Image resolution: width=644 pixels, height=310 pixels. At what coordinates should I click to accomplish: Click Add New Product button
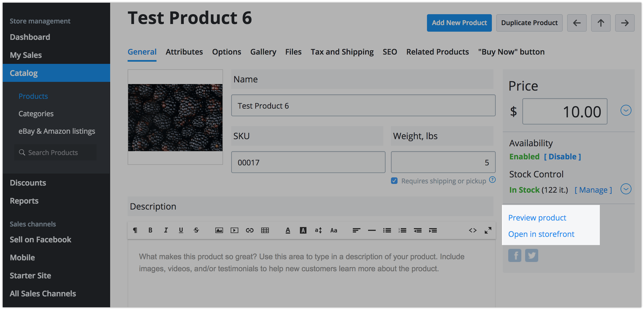[459, 23]
